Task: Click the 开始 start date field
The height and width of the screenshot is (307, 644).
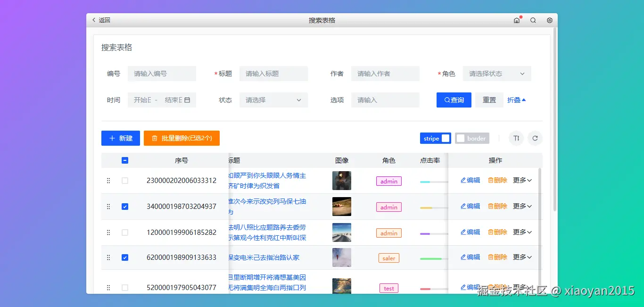Action: pos(142,100)
